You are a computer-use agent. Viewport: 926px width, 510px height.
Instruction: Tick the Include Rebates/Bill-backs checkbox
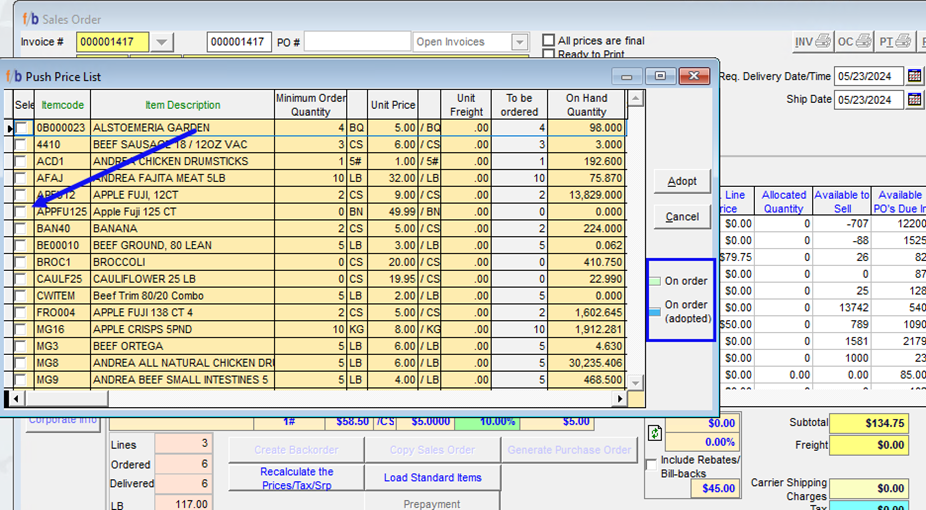coord(653,464)
